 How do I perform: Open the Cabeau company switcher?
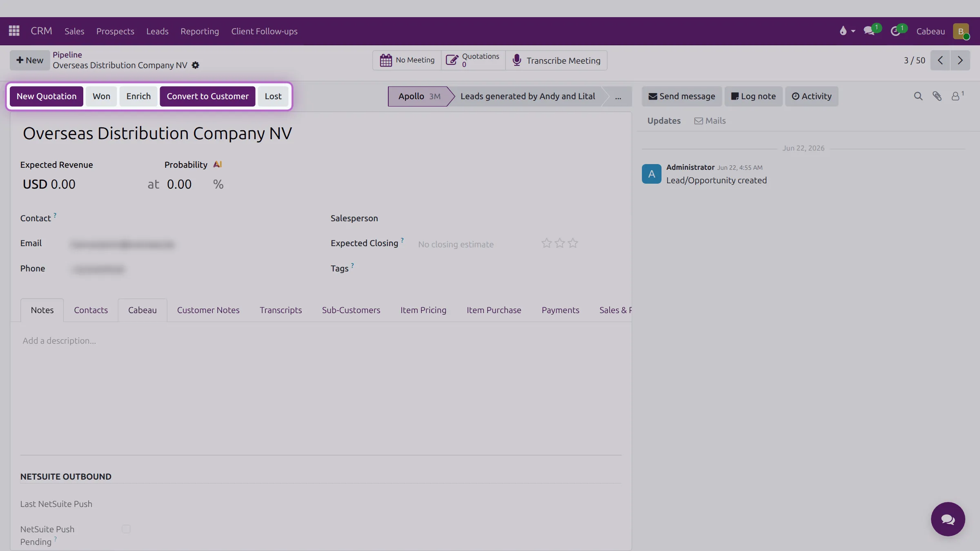[x=931, y=31]
